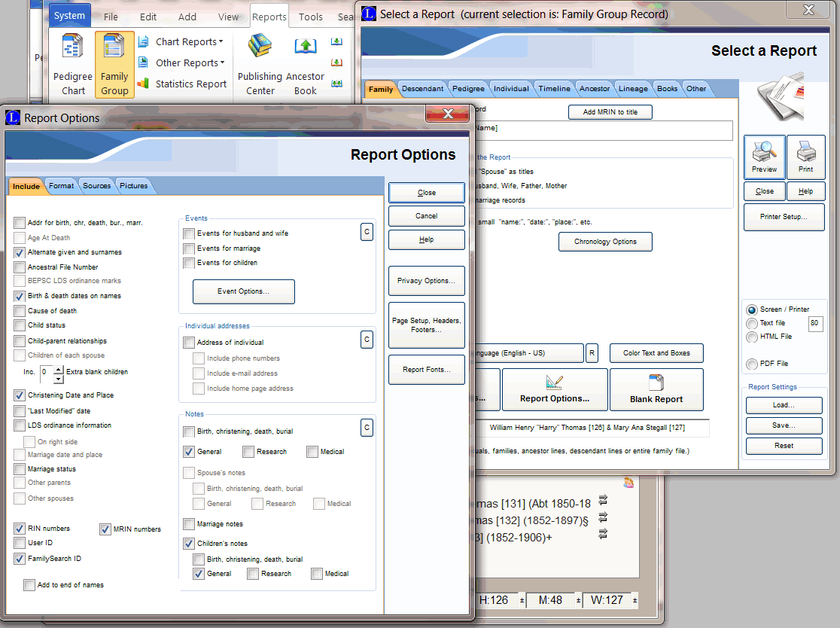Increase the extra blank children stepper
This screenshot has height=628, width=840.
(x=59, y=368)
